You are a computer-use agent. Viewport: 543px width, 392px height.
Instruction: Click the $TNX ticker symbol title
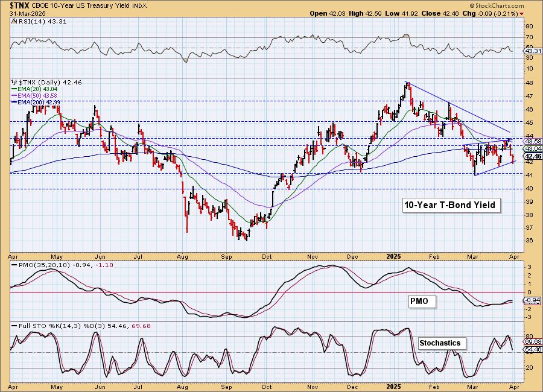coord(20,5)
